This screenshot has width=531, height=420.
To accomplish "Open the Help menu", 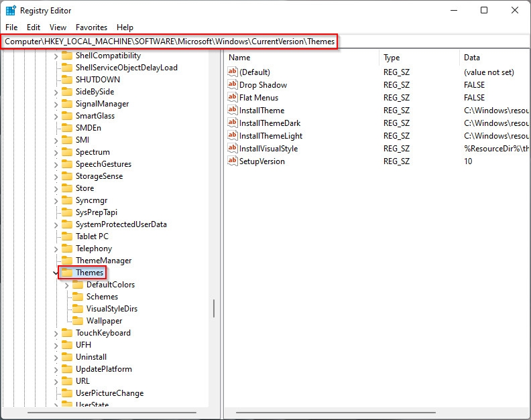I will coord(125,27).
